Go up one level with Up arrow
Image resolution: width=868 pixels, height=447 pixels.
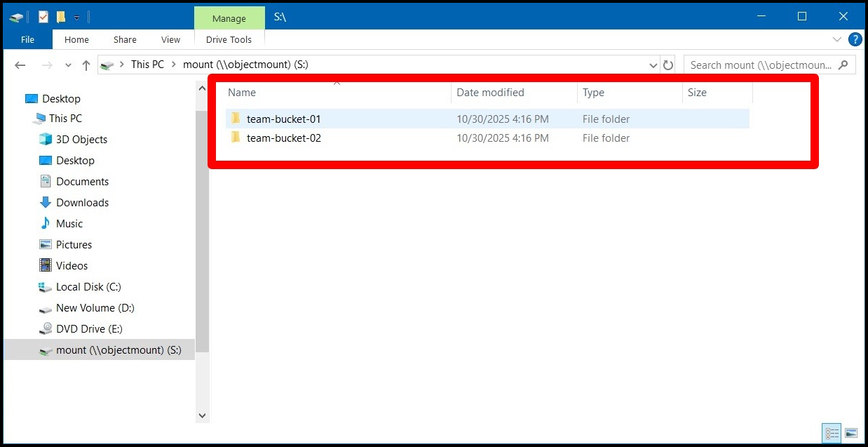tap(86, 65)
